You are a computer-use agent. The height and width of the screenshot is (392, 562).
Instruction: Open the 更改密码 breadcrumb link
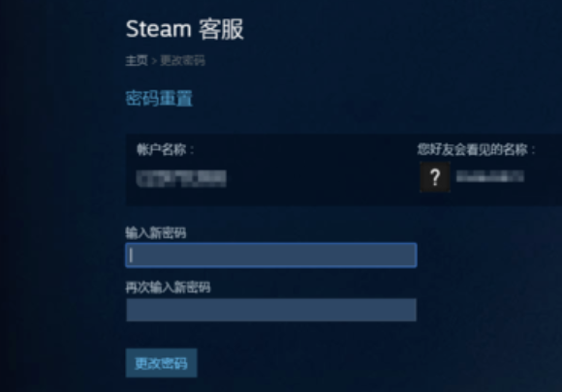click(x=183, y=60)
